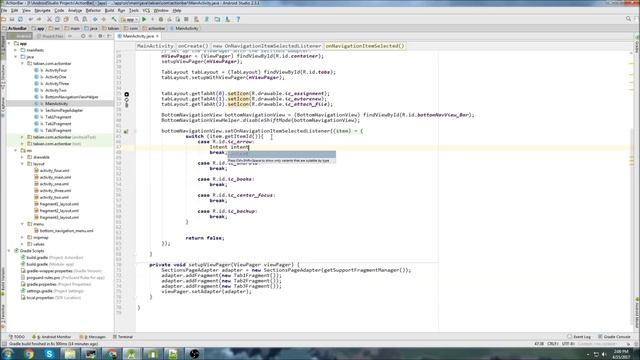The height and width of the screenshot is (360, 640).
Task: Open the Open file folder icon
Action: pyautogui.click(x=4, y=19)
